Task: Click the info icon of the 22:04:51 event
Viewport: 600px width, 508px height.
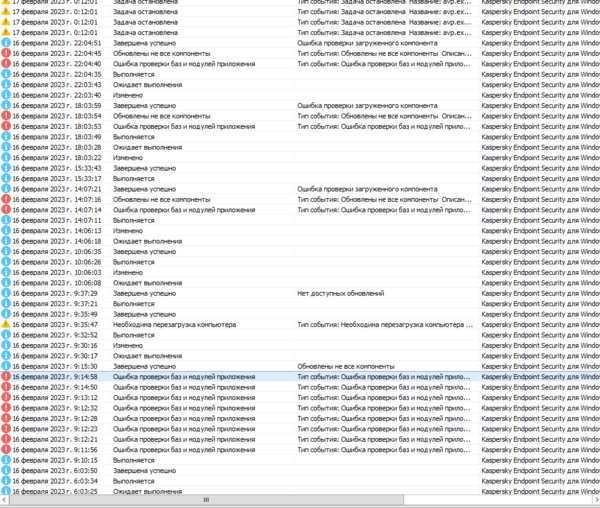Action: click(x=6, y=43)
